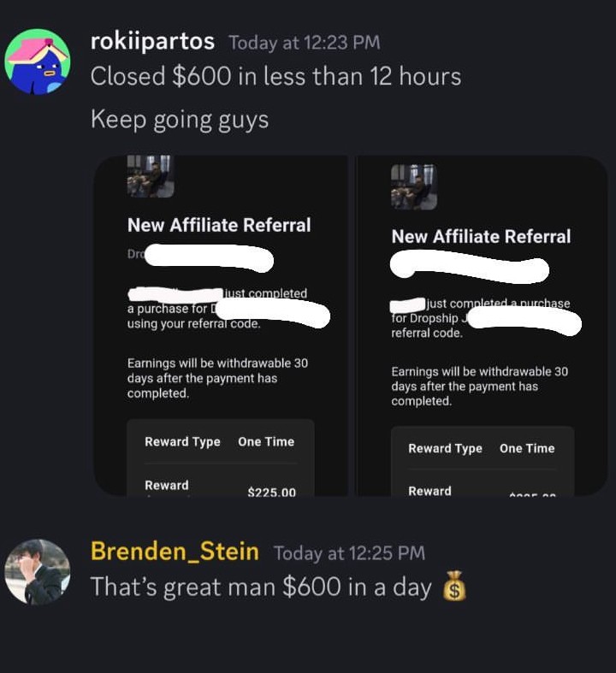Click the Today at 12:23 PM timestamp
Viewport: 616px width, 673px height.
click(305, 43)
